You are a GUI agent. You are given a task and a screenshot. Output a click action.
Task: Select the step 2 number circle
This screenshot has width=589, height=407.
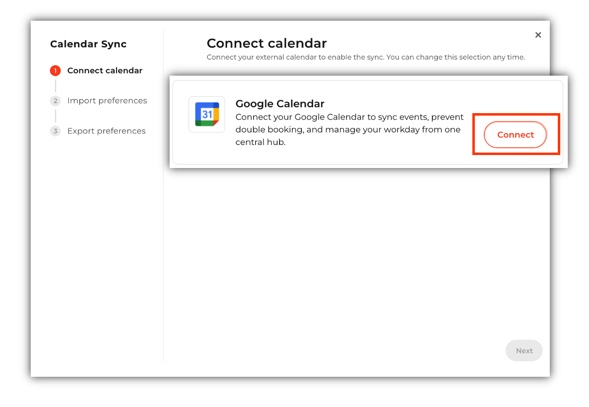coord(55,101)
